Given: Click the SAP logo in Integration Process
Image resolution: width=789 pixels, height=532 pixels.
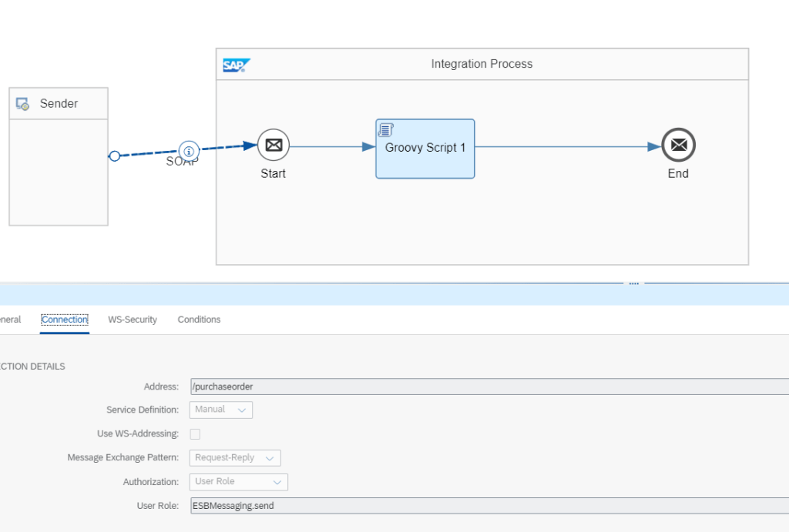Looking at the screenshot, I should click(x=233, y=65).
